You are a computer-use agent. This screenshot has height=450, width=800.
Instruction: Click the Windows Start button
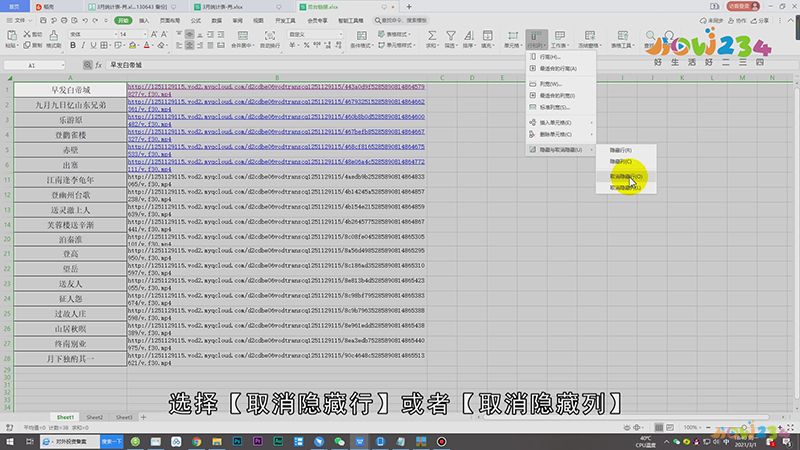pos(10,441)
